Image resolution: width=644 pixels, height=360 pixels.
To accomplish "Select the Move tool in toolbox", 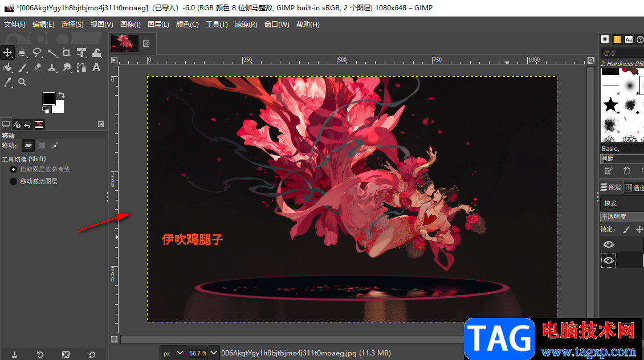I will pyautogui.click(x=7, y=52).
